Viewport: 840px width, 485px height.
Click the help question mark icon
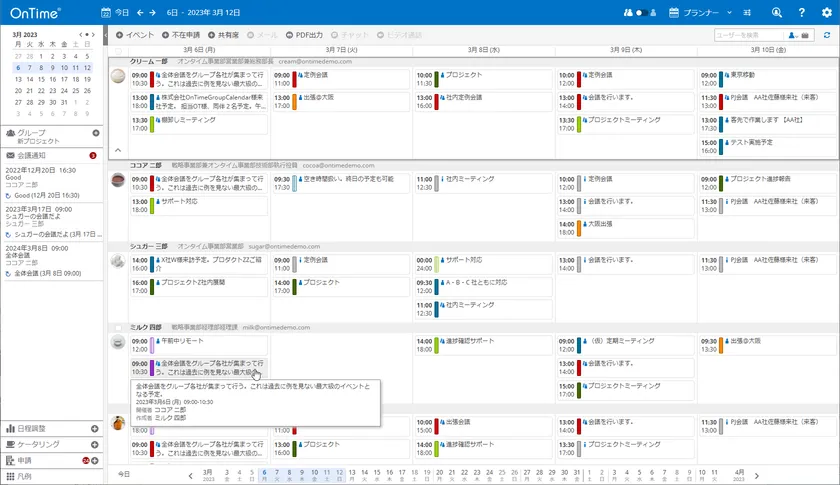pos(801,12)
